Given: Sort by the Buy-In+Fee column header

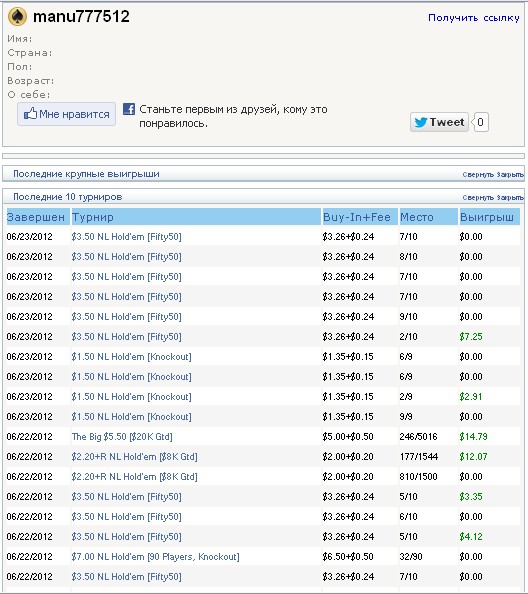Looking at the screenshot, I should tap(356, 217).
